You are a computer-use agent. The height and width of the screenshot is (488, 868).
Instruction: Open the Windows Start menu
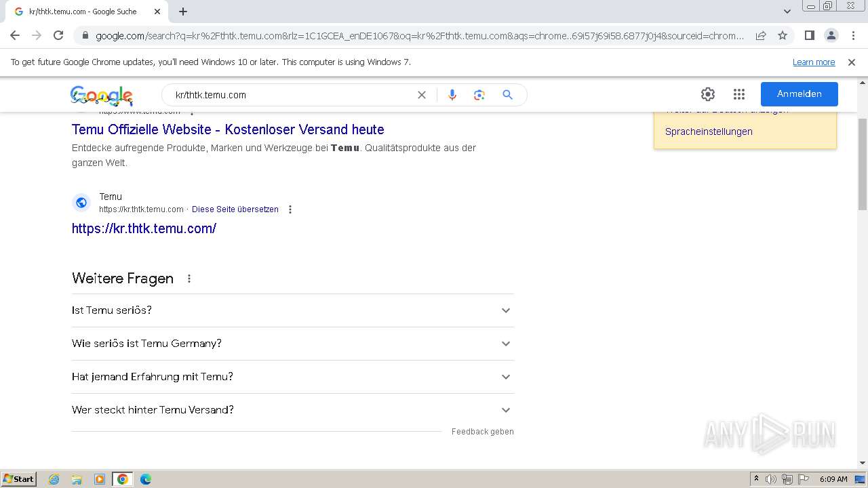pyautogui.click(x=18, y=479)
